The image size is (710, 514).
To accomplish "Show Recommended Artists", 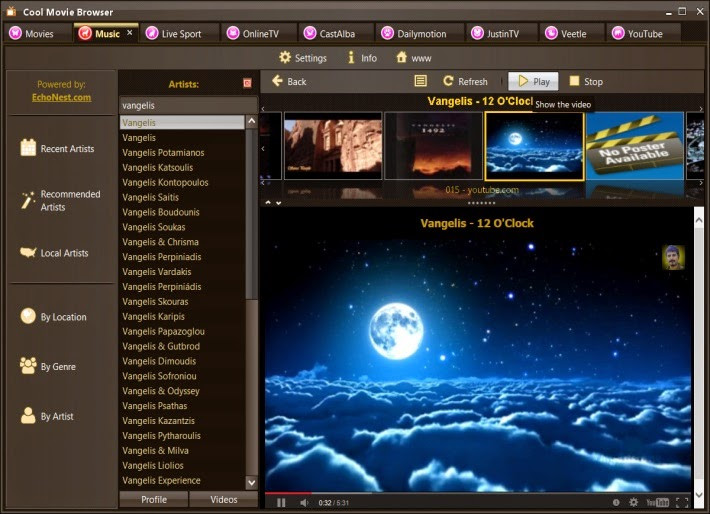I will [60, 201].
